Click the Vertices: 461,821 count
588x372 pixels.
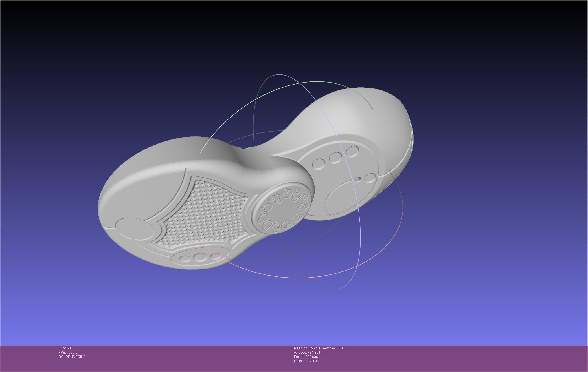(x=307, y=353)
